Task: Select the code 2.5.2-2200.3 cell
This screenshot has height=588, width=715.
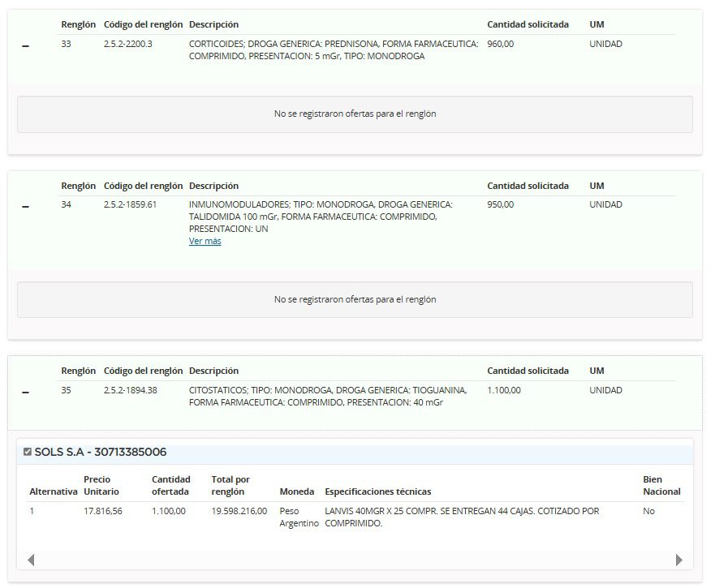Action: pyautogui.click(x=127, y=44)
